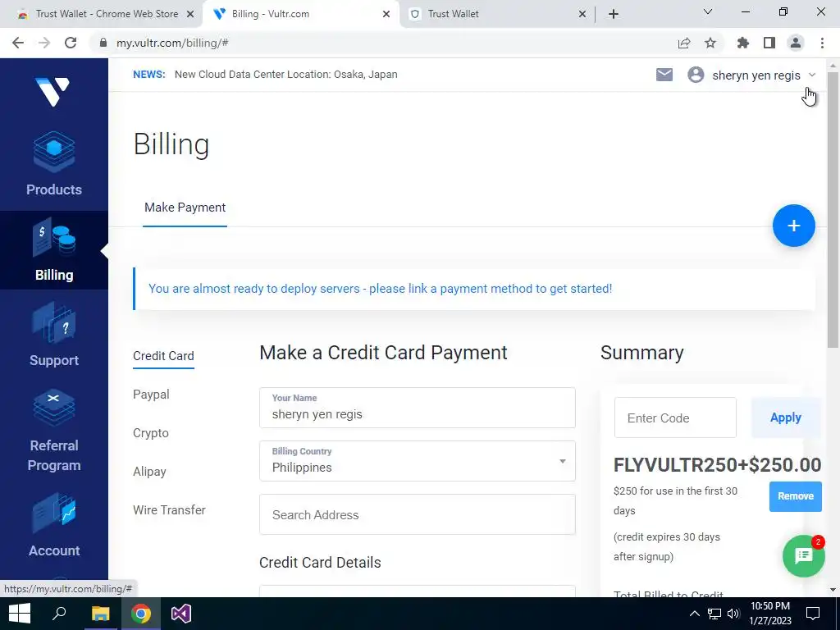
Task: Open a new browser tab
Action: (614, 14)
